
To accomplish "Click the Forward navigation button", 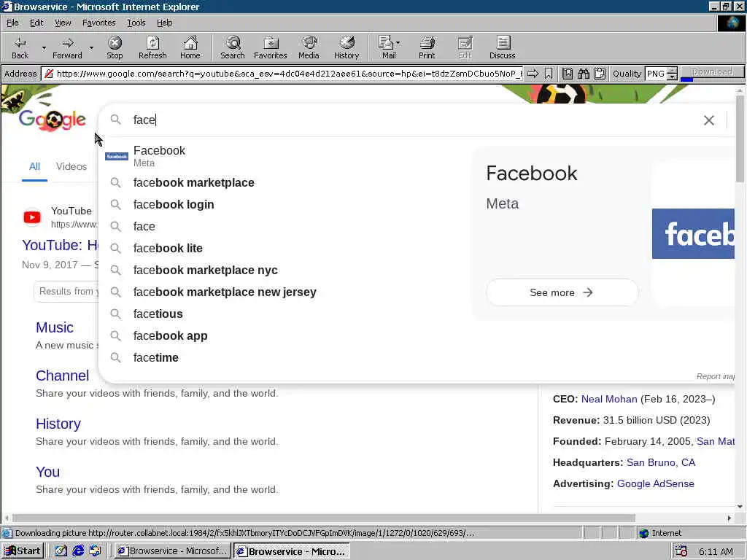I will (67, 47).
